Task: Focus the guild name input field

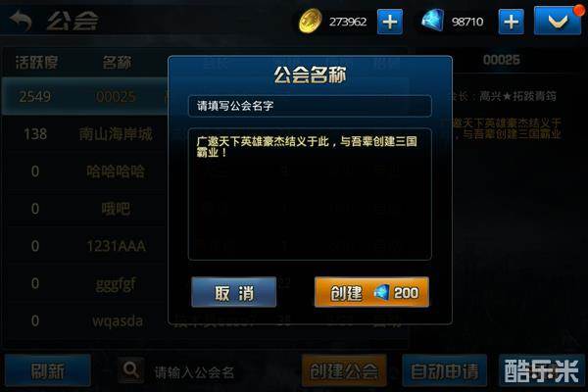Action: point(310,106)
